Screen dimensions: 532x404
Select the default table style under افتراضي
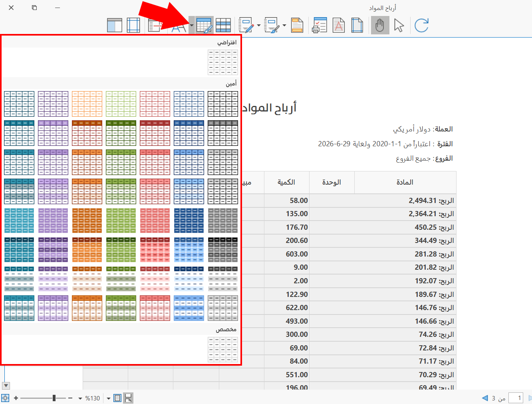pos(223,62)
